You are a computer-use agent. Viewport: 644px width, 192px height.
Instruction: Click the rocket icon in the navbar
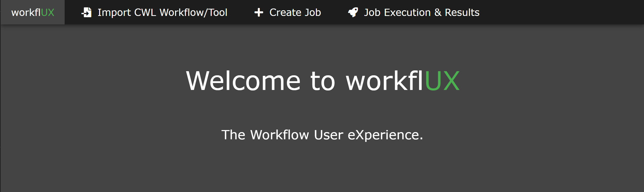coord(353,12)
